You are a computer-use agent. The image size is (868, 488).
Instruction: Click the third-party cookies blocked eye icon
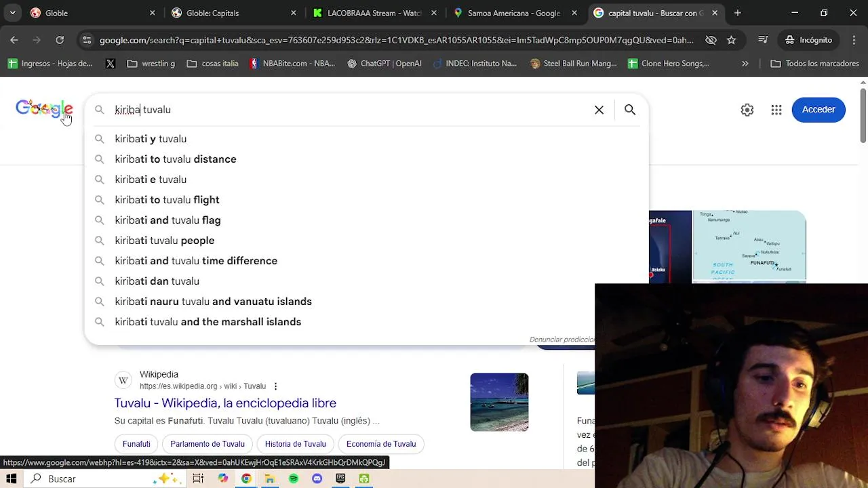[711, 40]
